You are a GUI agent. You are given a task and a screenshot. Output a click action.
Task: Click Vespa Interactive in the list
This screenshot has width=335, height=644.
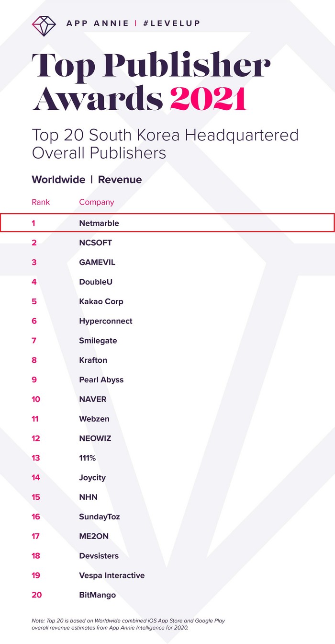pyautogui.click(x=112, y=575)
